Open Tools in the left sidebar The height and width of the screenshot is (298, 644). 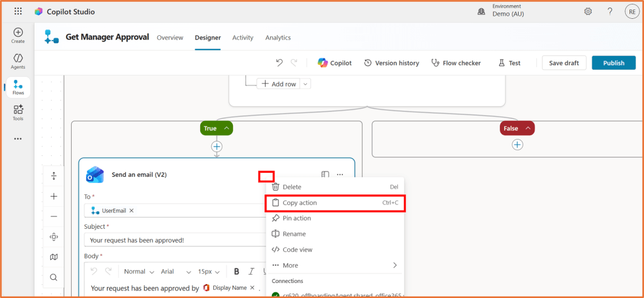point(18,113)
